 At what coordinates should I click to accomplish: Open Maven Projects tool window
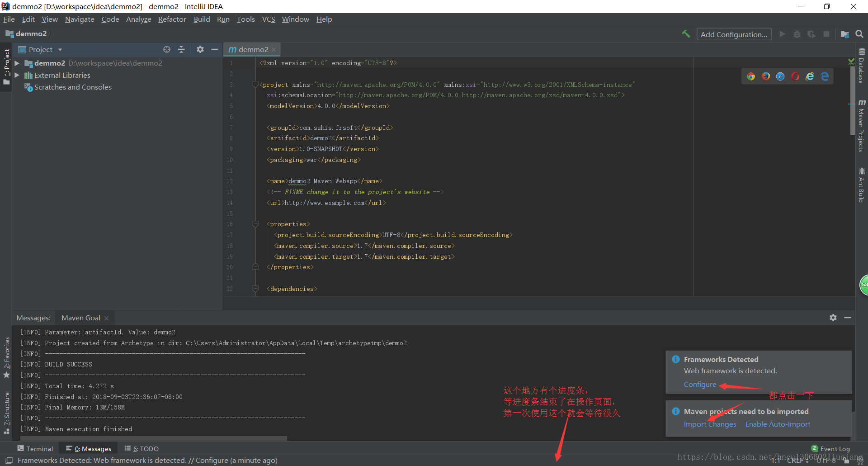point(862,126)
